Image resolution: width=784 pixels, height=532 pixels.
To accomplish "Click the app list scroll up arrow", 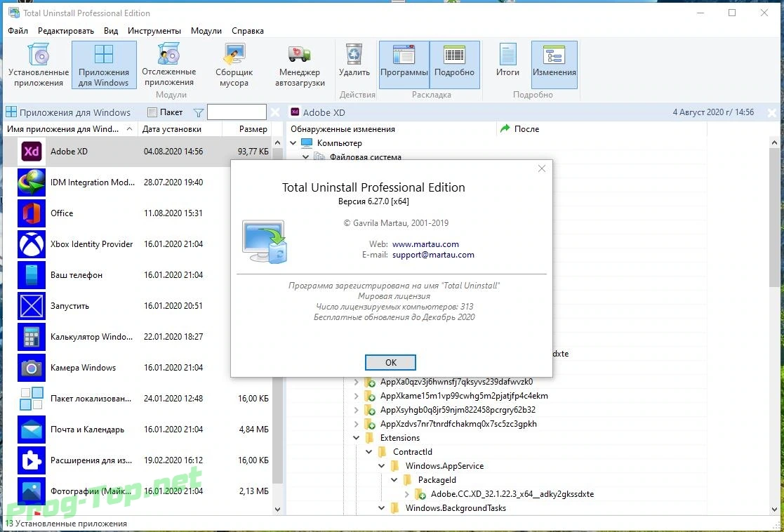I will [278, 143].
